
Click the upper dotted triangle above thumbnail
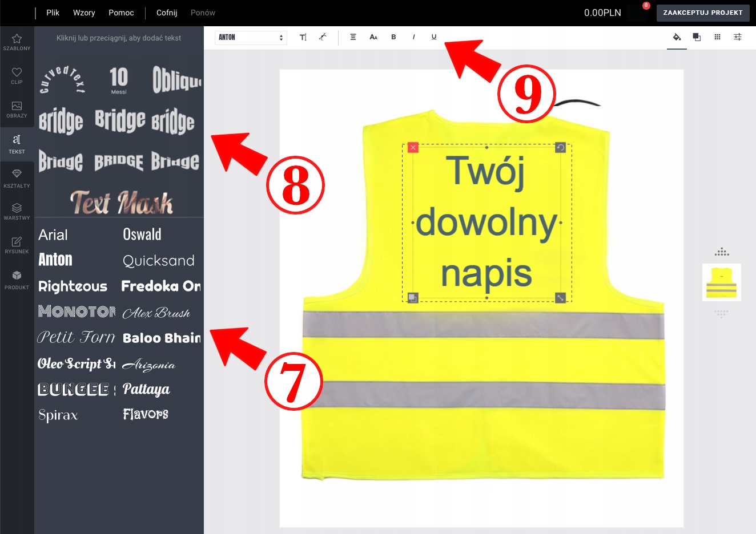tap(722, 252)
